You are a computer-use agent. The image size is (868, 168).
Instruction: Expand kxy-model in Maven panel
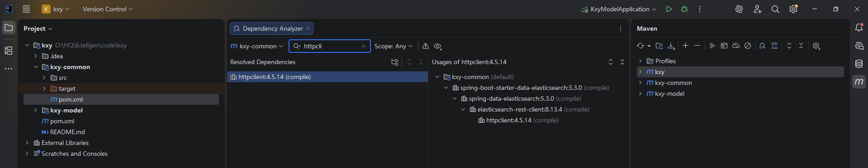click(640, 93)
